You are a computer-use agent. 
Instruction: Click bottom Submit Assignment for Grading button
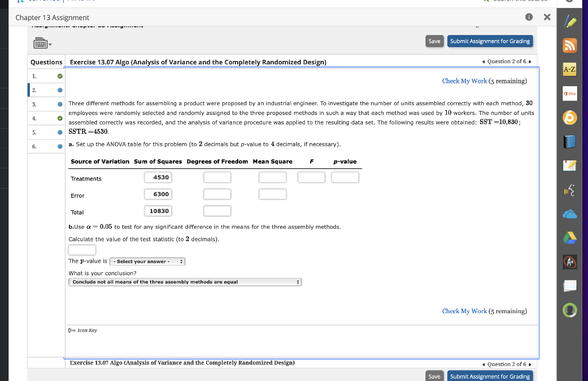pyautogui.click(x=490, y=376)
